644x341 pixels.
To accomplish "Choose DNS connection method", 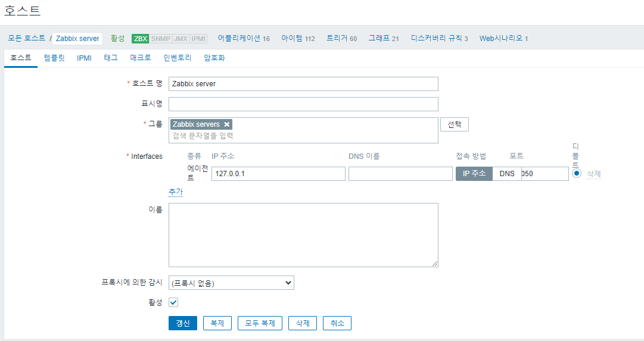I will pos(507,174).
